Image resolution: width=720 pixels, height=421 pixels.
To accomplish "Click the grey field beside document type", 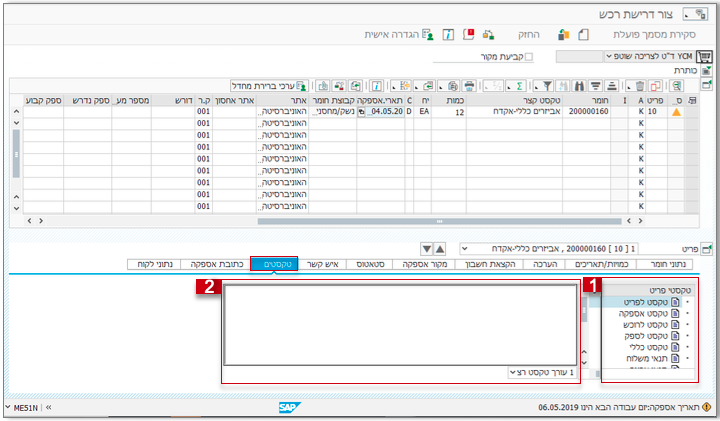I will tap(579, 56).
